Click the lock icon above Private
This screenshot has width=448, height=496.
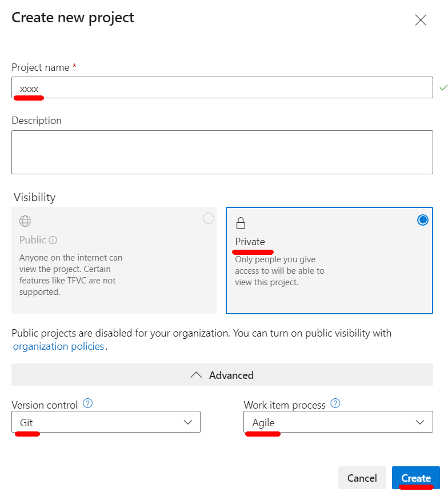coord(241,223)
